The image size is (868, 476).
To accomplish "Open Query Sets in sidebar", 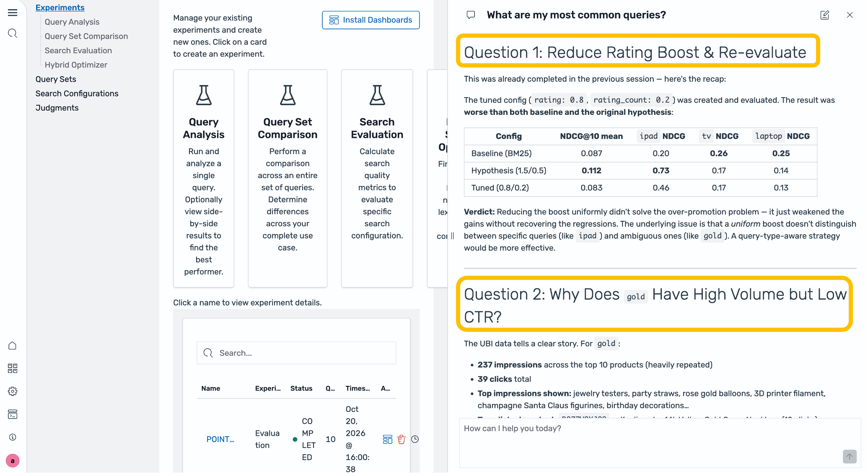I will 56,79.
